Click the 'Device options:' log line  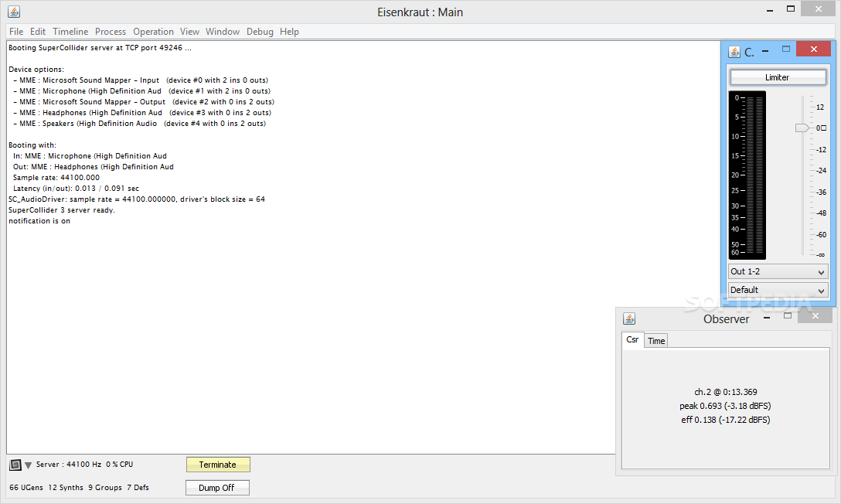click(x=36, y=70)
